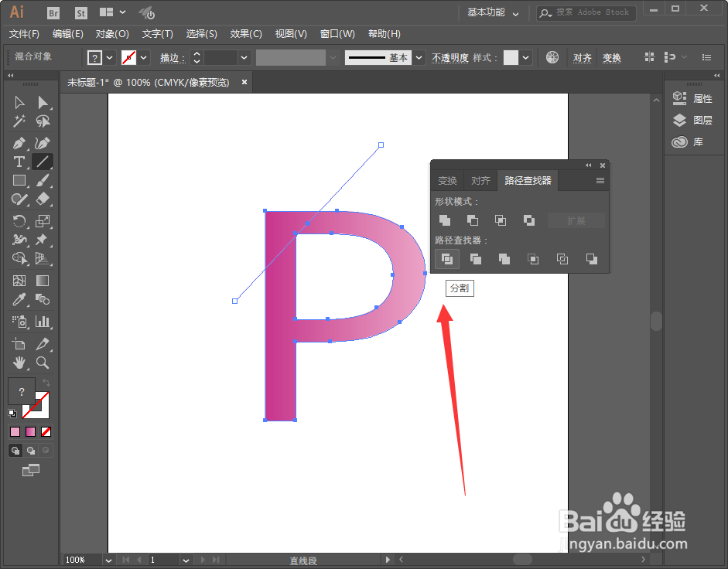Select the Shaper tool

click(19, 199)
